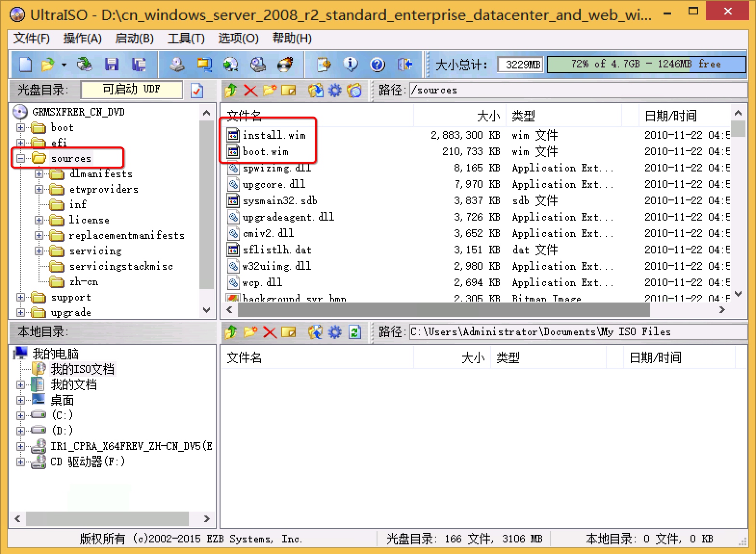
Task: Click the New blank document toolbar icon
Action: click(26, 64)
